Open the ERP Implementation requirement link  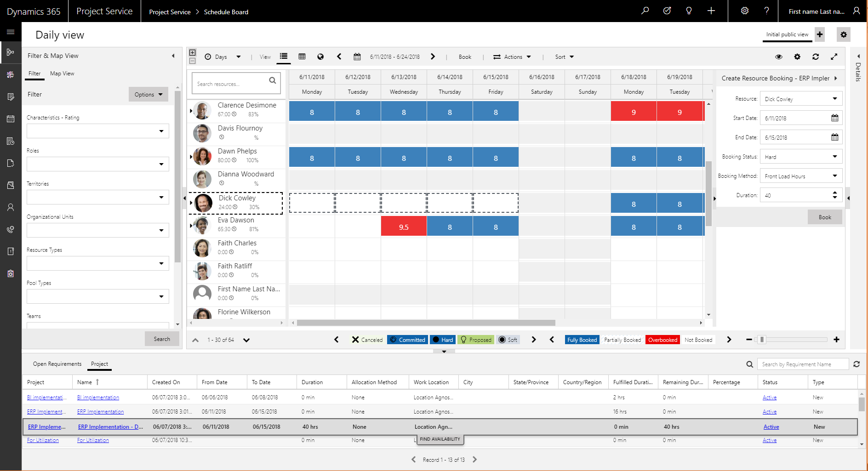click(100, 411)
